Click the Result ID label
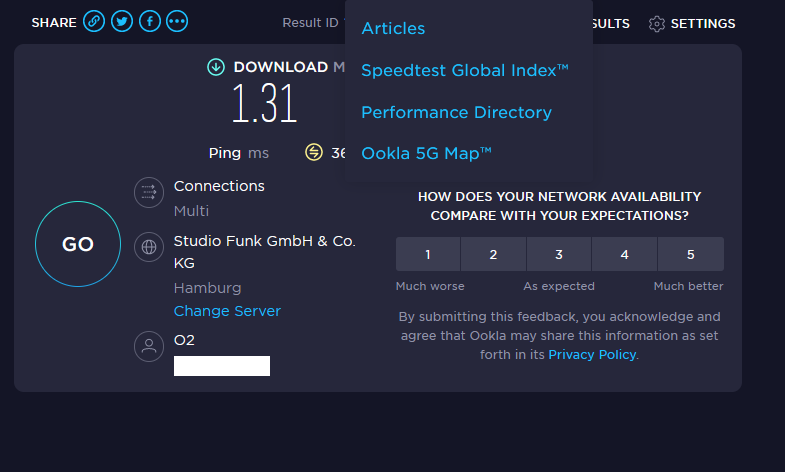 tap(310, 23)
